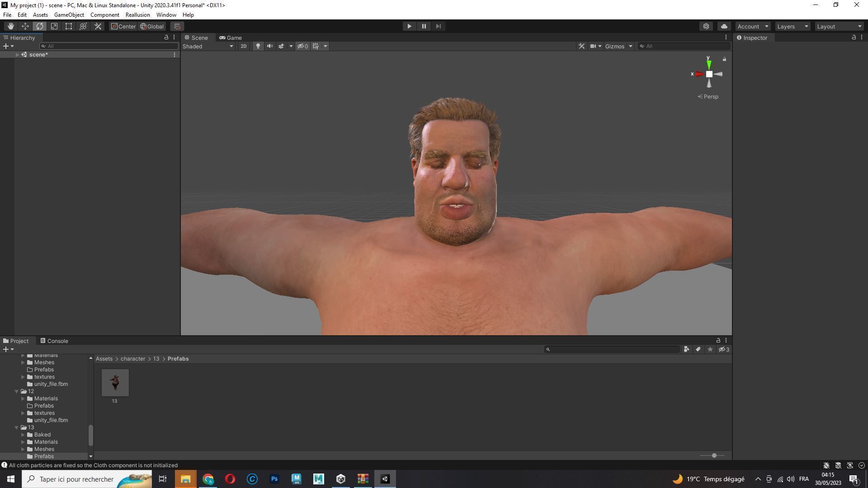Select the Rotate tool
This screenshot has width=868, height=488.
(40, 26)
